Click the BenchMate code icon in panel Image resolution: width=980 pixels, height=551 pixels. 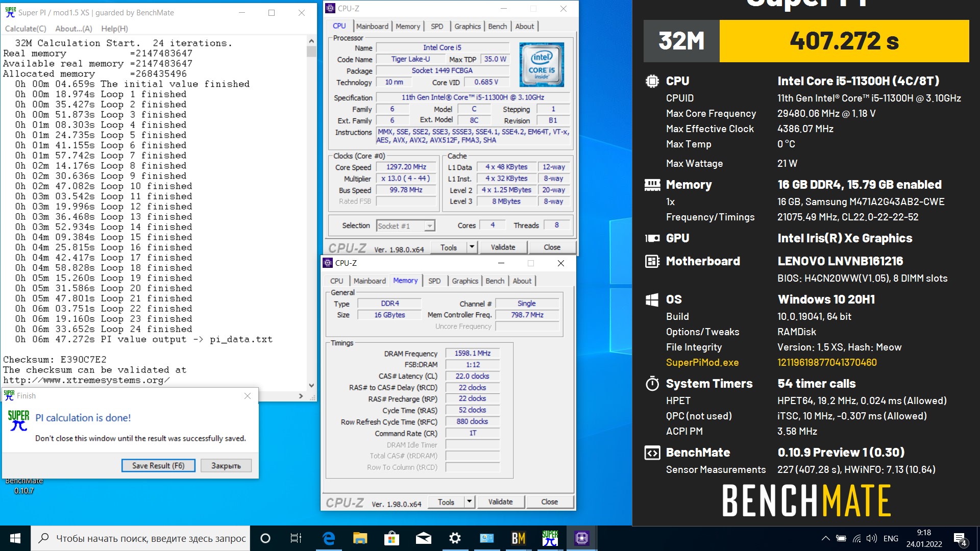652,453
